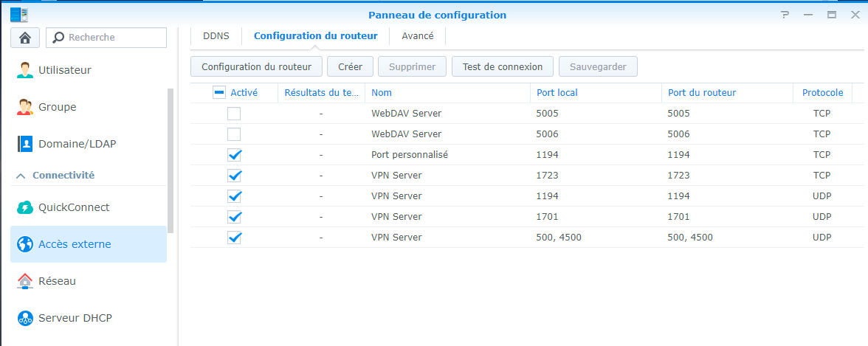Toggle the Activé select-all header checkbox

pos(219,93)
